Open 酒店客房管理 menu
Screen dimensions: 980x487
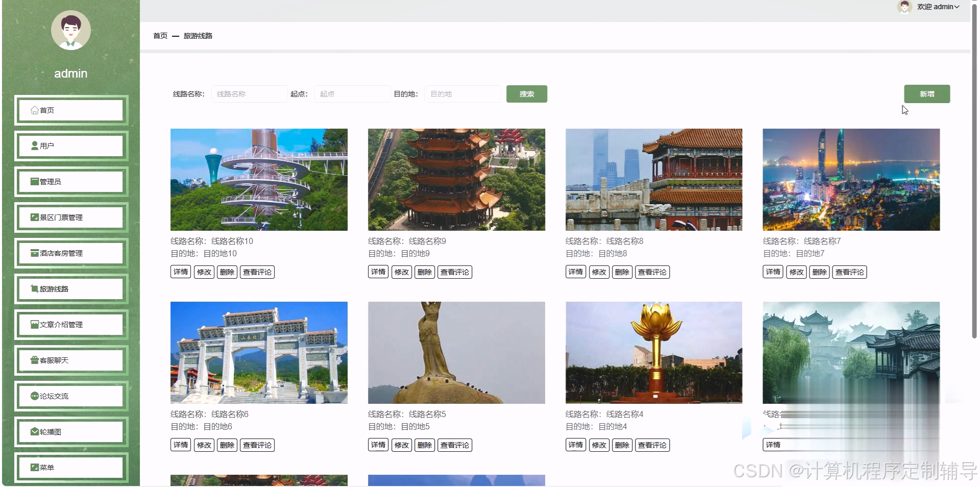[71, 253]
